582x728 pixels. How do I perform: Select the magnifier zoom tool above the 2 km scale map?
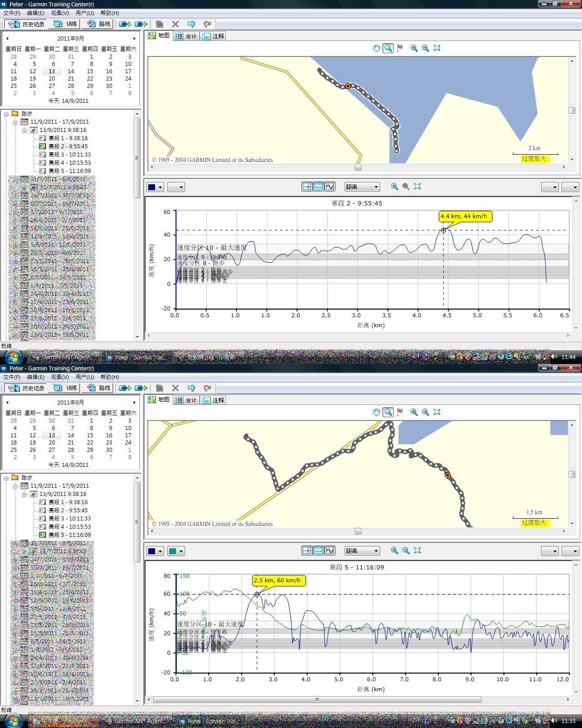(x=388, y=48)
